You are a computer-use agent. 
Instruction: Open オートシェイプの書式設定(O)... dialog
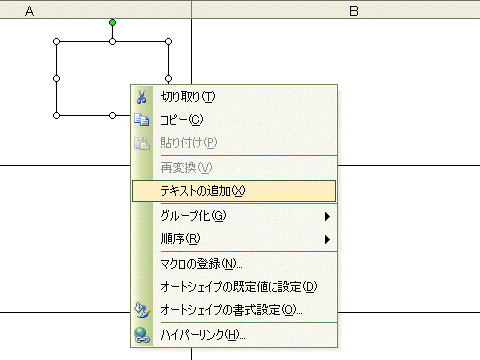[x=234, y=310]
